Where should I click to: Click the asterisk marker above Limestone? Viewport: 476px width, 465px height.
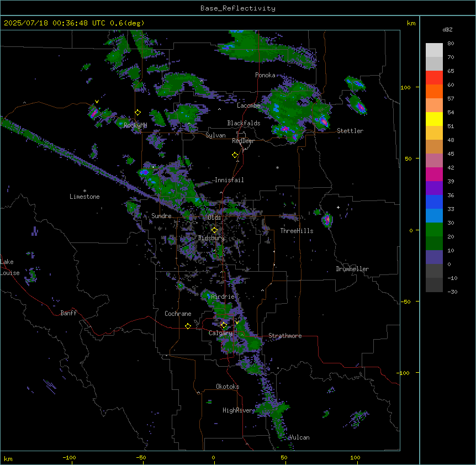(84, 191)
